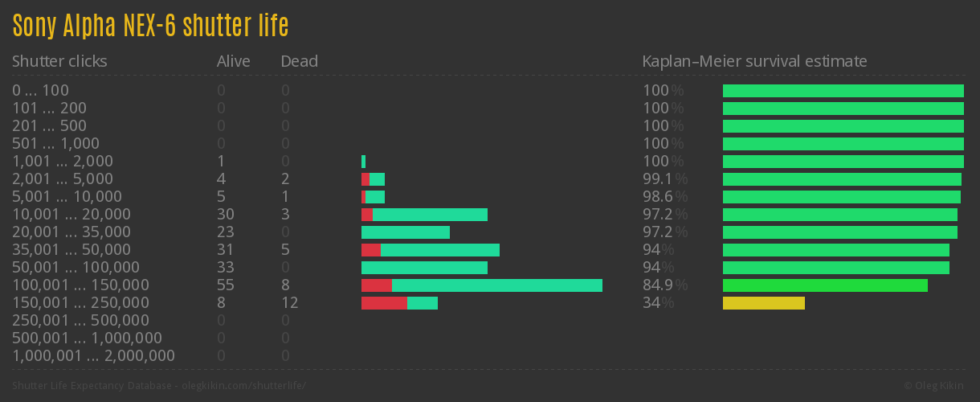Image resolution: width=980 pixels, height=402 pixels.
Task: Click the dead count 12
Action: (289, 303)
